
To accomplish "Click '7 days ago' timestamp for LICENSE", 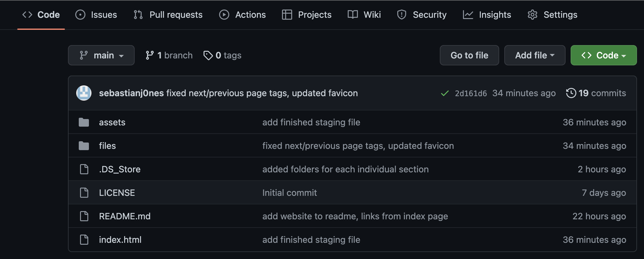I will tap(604, 193).
